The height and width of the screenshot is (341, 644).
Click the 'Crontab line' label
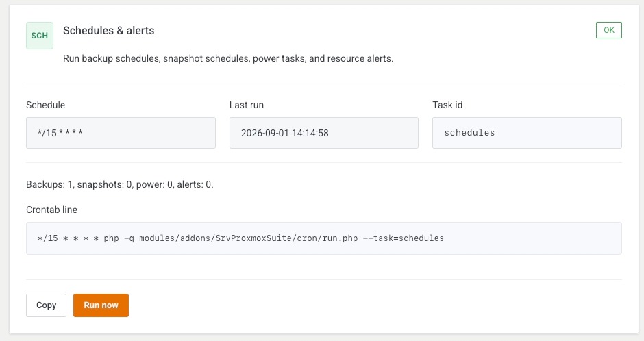[51, 210]
